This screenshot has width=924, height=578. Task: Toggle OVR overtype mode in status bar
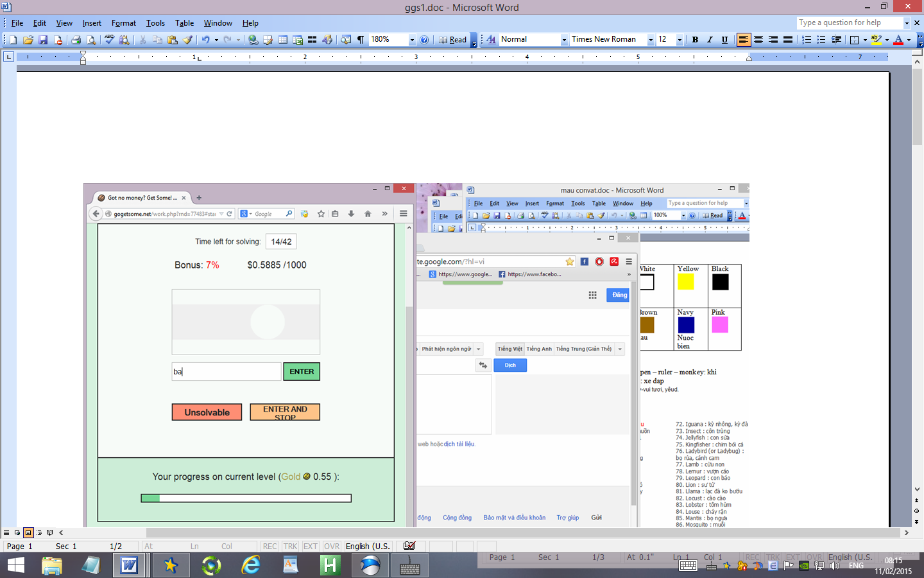[x=332, y=547]
